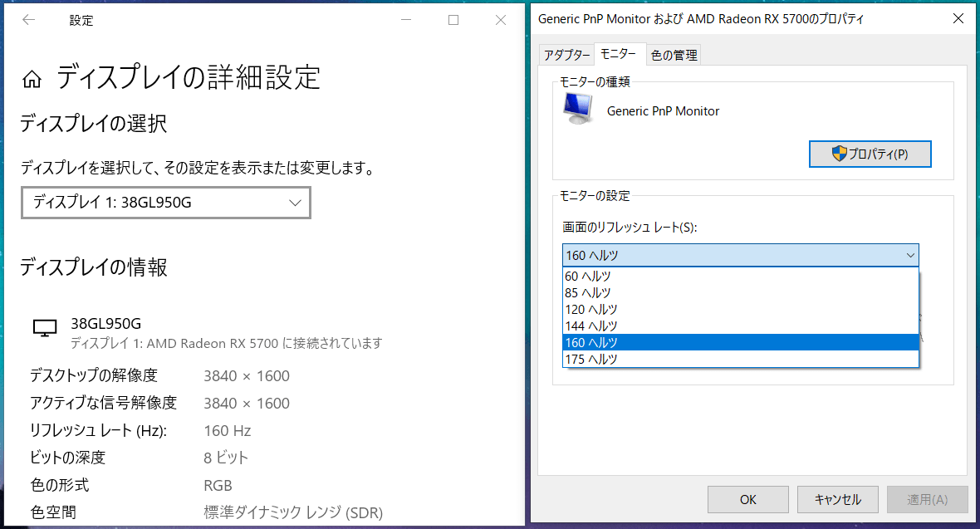Image resolution: width=980 pixels, height=529 pixels.
Task: Choose 144 ヘルツ in the refresh rate list
Action: point(741,326)
